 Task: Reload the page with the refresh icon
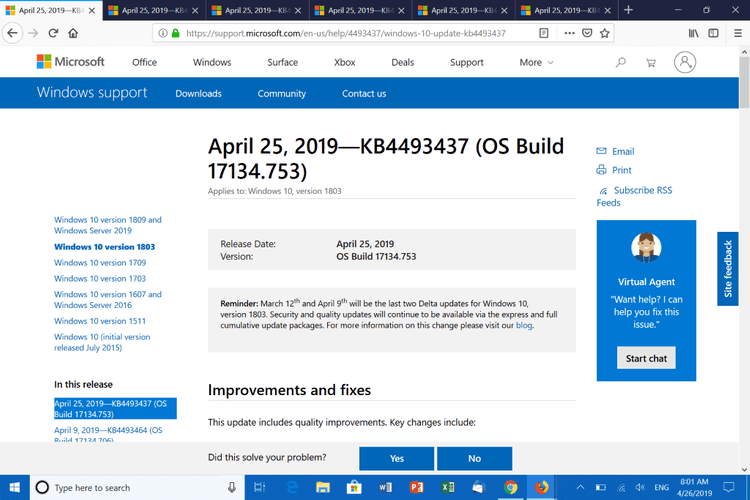point(53,33)
